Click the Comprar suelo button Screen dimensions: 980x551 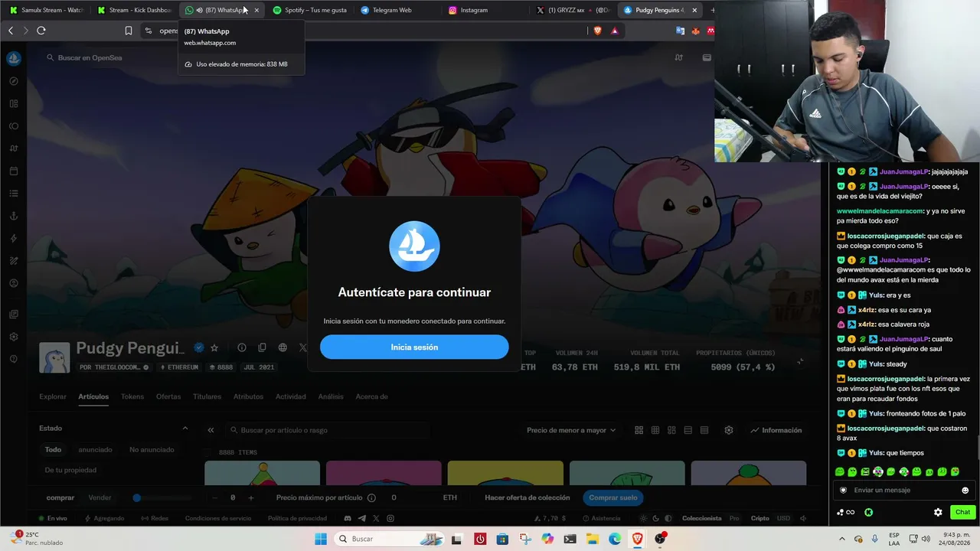tap(613, 497)
